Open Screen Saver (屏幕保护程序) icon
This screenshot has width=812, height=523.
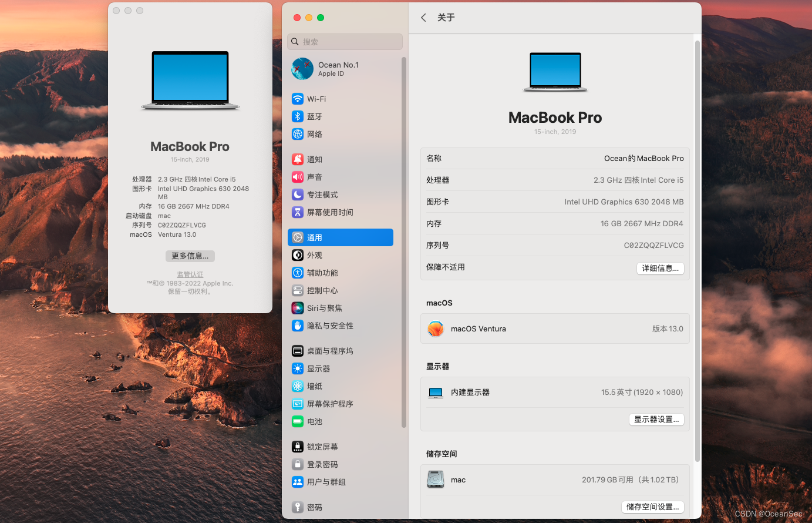(x=298, y=404)
